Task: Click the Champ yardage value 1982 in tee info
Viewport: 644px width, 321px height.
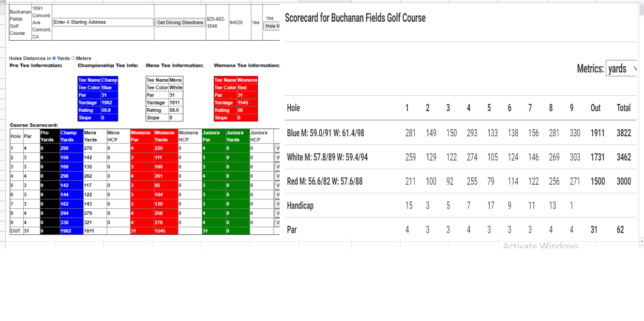Action: [x=109, y=102]
